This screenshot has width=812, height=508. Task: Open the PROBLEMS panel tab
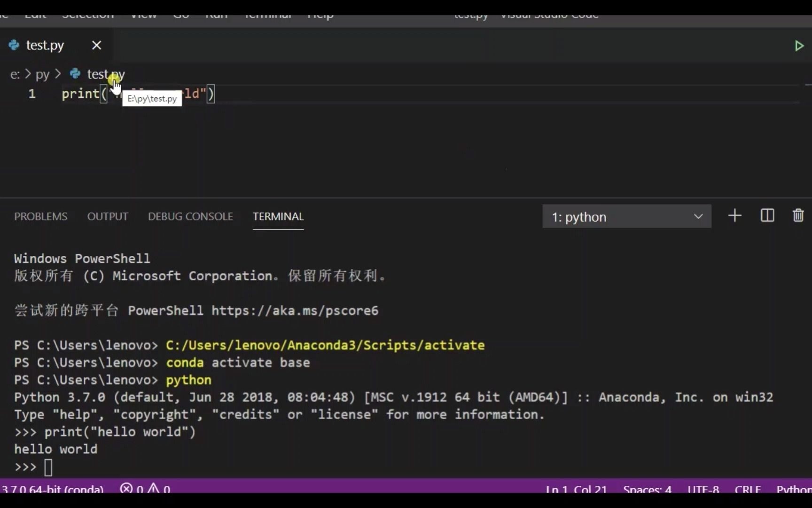tap(40, 216)
